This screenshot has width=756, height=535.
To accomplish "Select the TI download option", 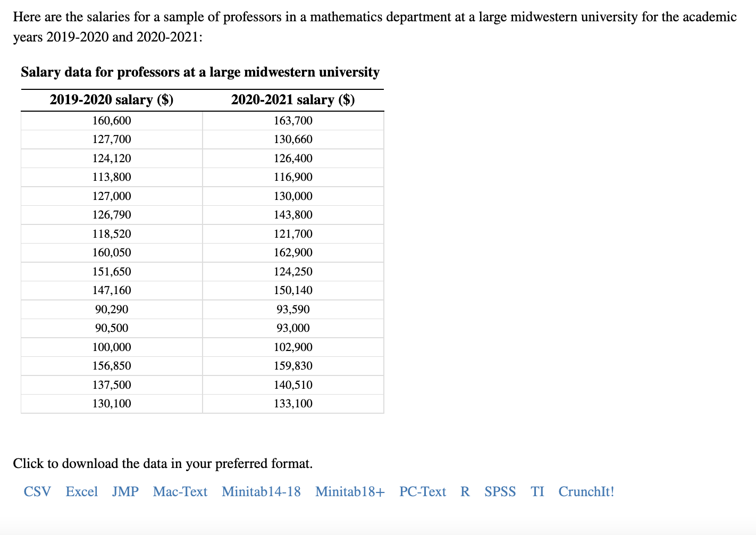I will pos(537,492).
